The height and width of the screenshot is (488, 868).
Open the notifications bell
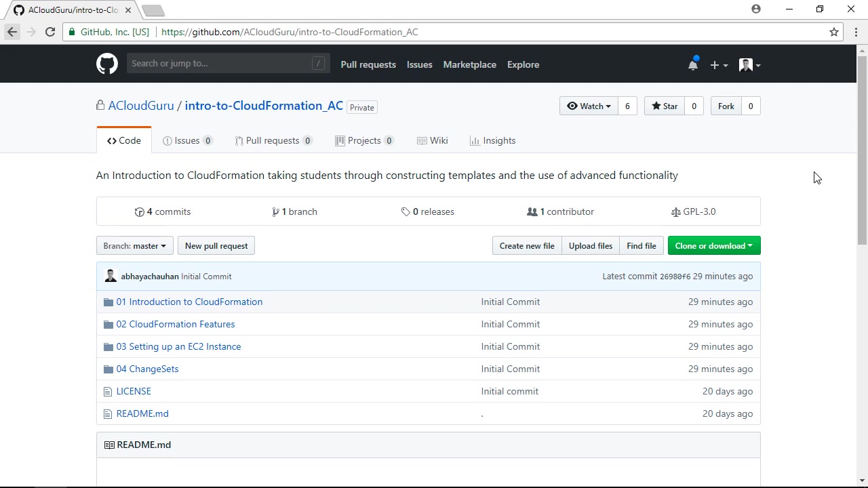click(x=692, y=65)
